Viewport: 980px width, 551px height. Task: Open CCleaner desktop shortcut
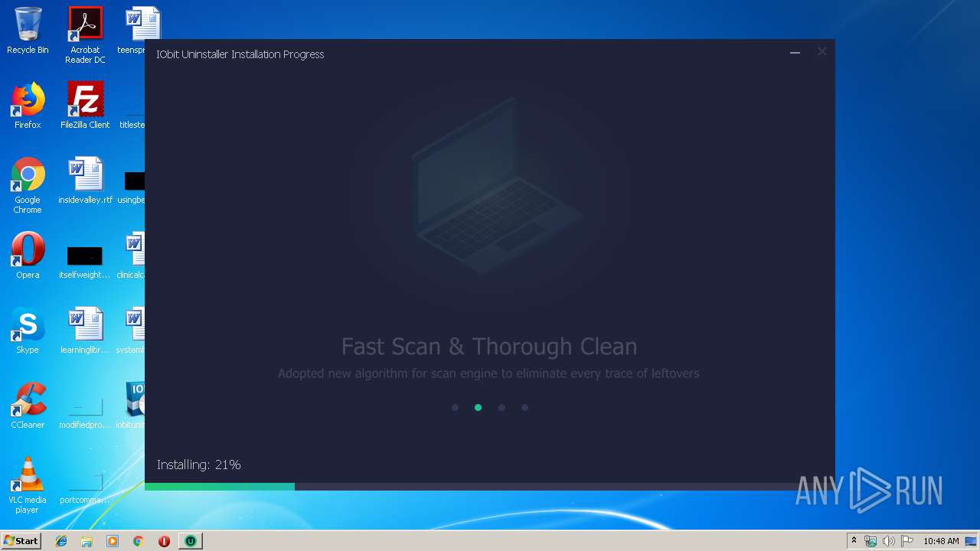28,406
